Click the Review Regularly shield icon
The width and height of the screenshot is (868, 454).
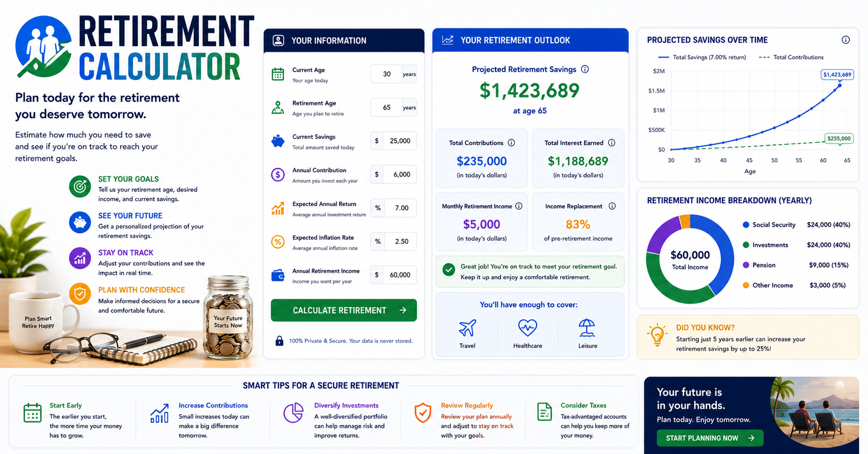coord(423,413)
